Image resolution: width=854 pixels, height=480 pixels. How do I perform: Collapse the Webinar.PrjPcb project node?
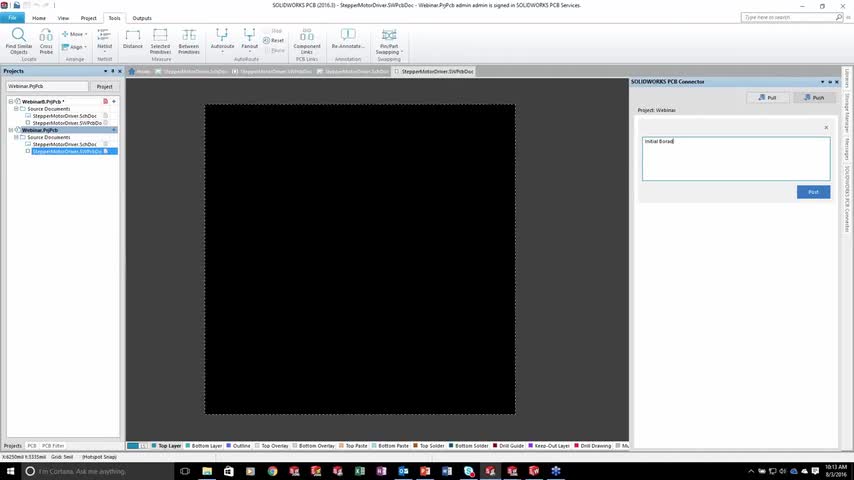10,130
